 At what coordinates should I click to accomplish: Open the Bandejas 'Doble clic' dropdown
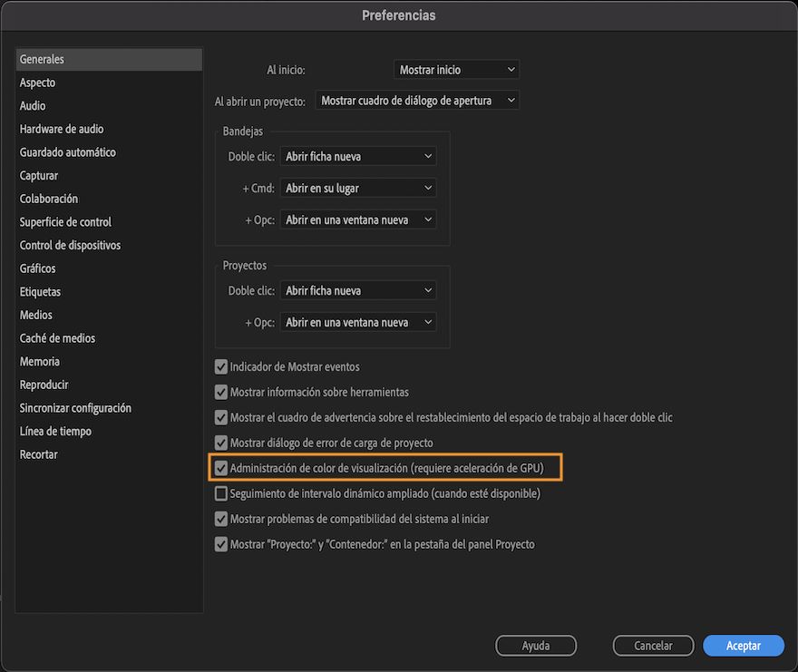pyautogui.click(x=357, y=156)
